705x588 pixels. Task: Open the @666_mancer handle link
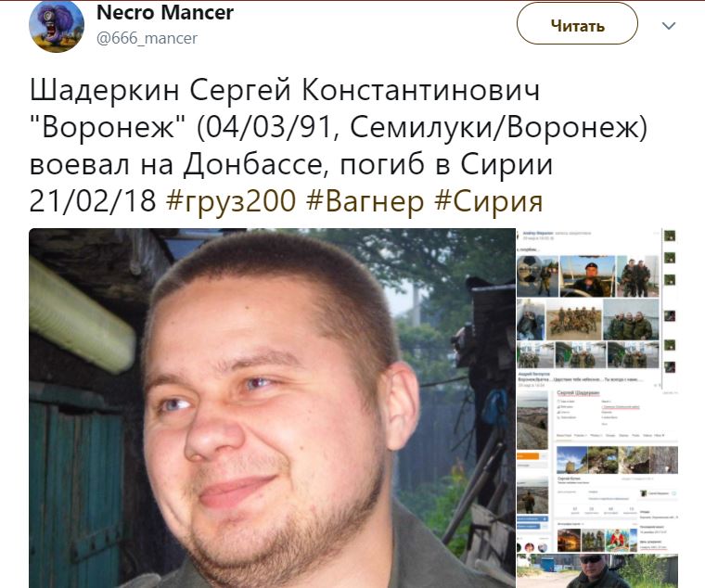tap(147, 38)
